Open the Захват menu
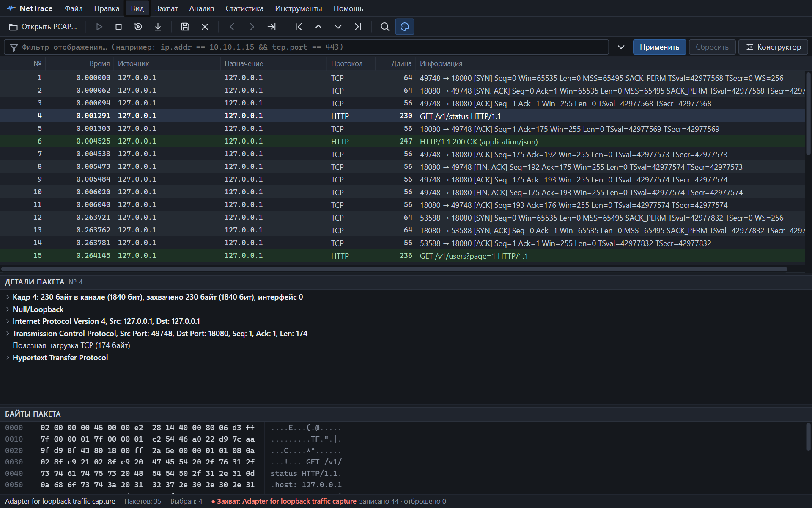812x508 pixels. coord(166,8)
